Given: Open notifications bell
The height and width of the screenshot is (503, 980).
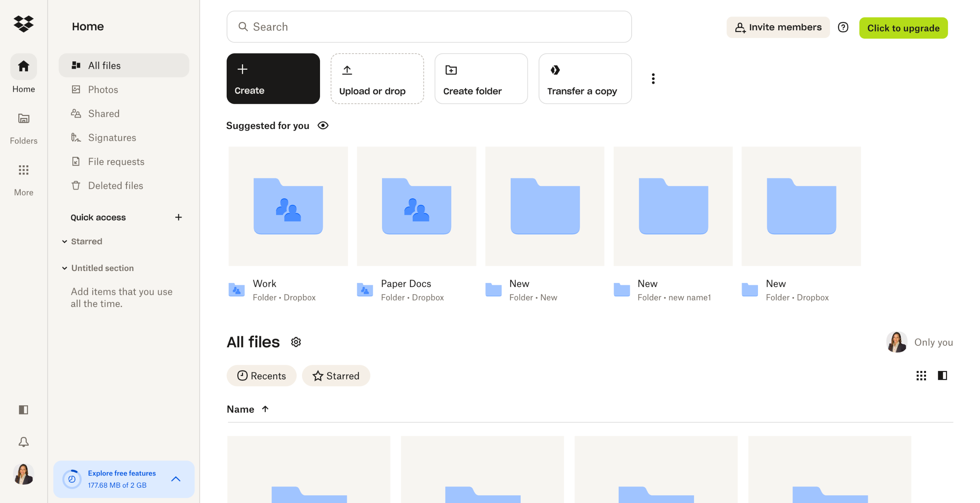Looking at the screenshot, I should click(23, 442).
